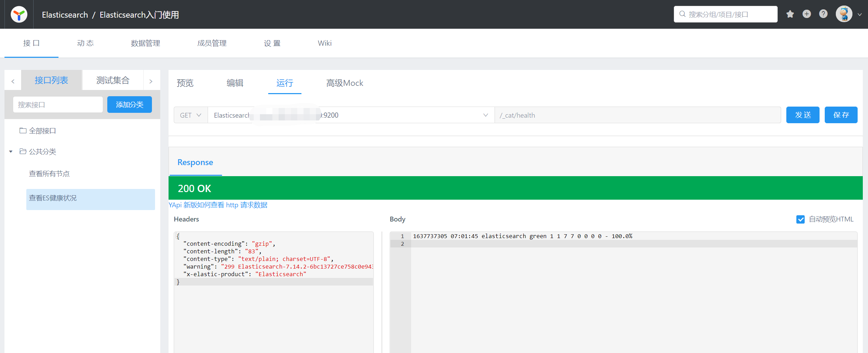The height and width of the screenshot is (353, 868).
Task: Expand the user account dropdown arrow
Action: [860, 15]
